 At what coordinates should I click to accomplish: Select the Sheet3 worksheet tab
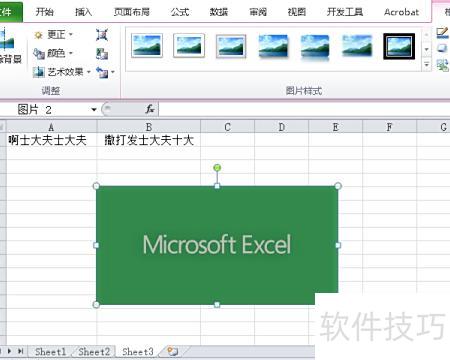coord(137,351)
